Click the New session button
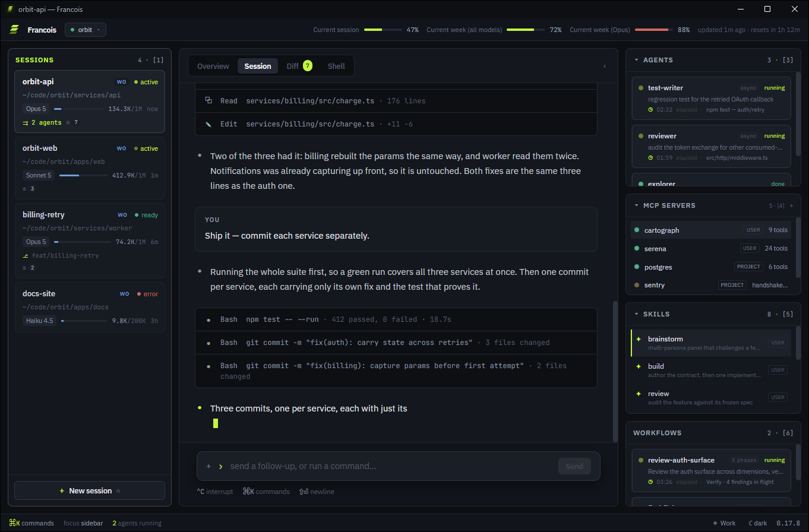Image resolution: width=809 pixels, height=532 pixels. point(90,490)
